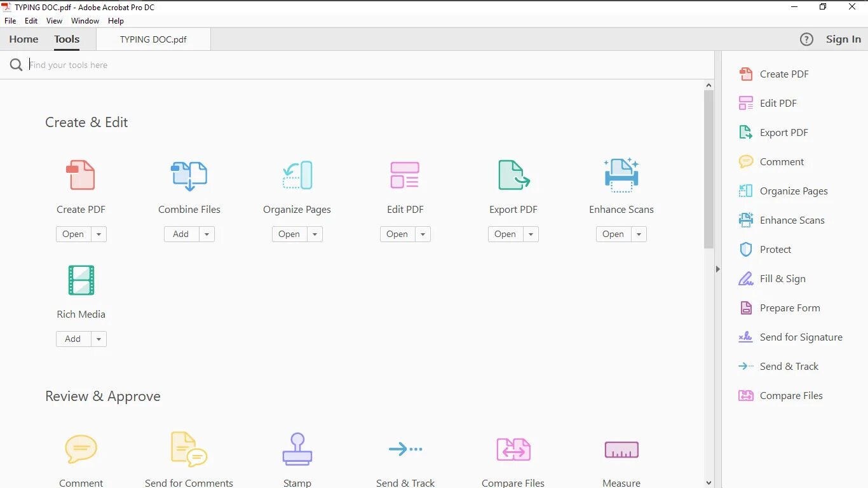Screen dimensions: 868x488
Task: Select the Tools tab
Action: [x=67, y=39]
